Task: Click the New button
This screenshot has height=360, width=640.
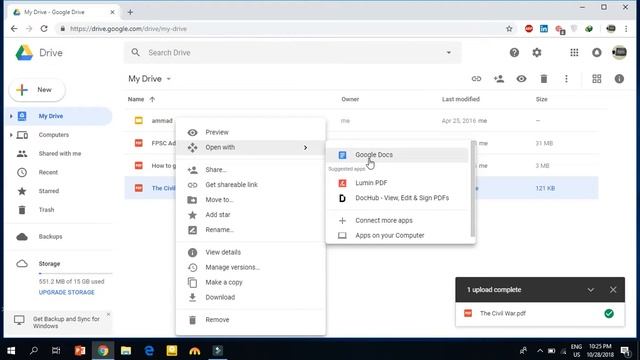Action: (37, 90)
